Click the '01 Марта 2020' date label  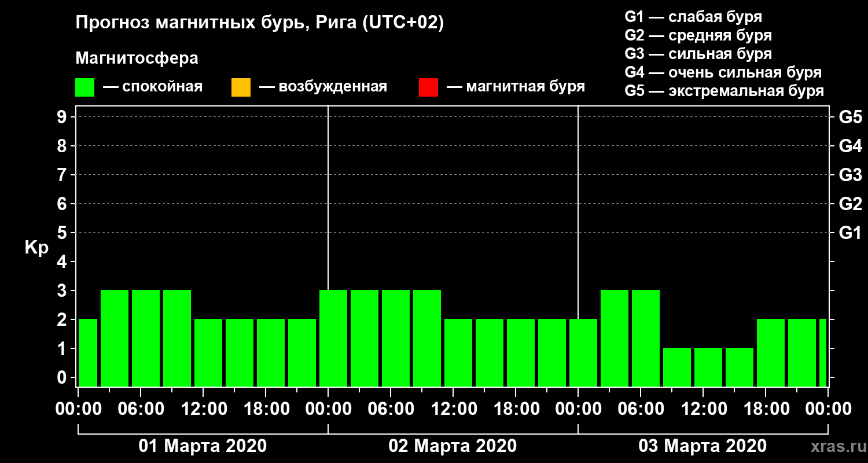pos(203,446)
